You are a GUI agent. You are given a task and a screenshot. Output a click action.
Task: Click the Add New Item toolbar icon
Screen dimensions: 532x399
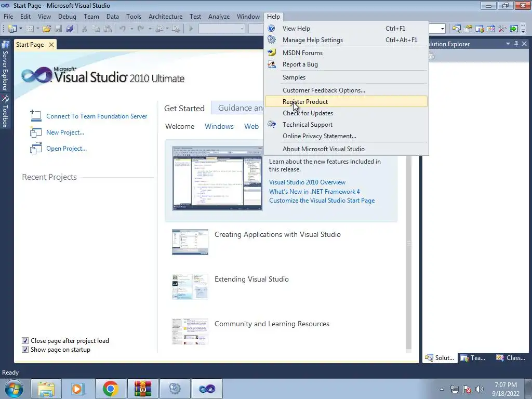pyautogui.click(x=30, y=29)
